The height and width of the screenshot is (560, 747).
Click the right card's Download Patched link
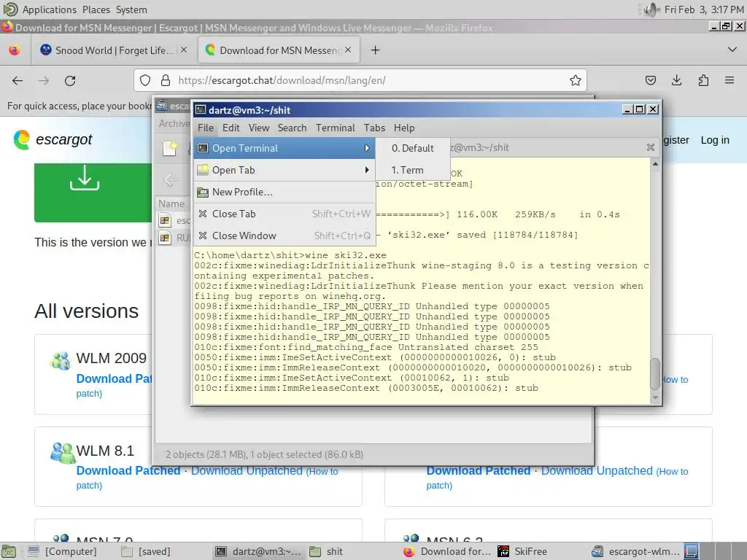click(479, 470)
